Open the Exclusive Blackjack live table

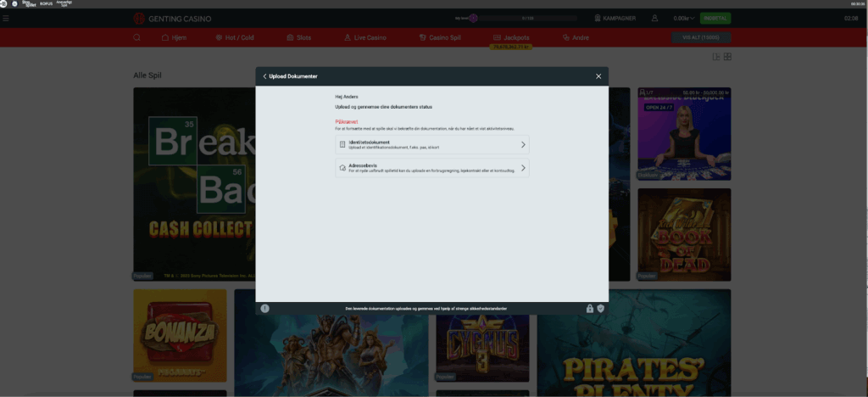(x=684, y=133)
